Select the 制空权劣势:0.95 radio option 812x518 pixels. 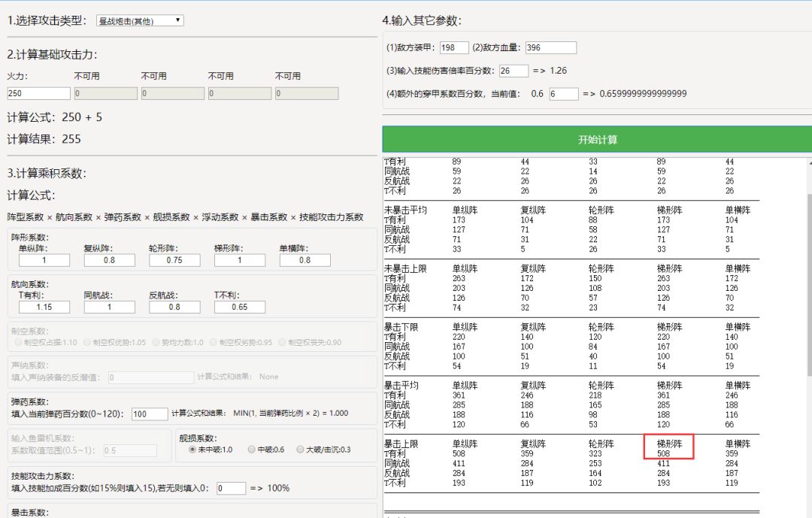(x=214, y=342)
